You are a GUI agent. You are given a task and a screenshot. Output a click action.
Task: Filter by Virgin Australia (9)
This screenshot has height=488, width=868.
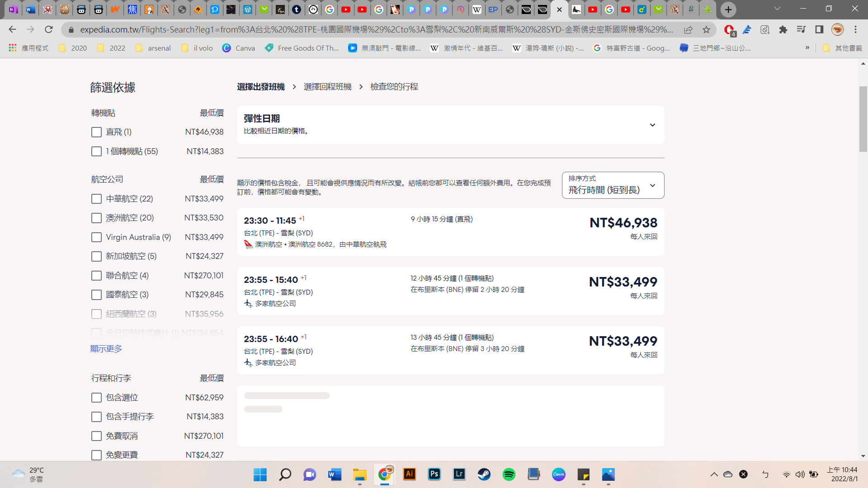click(x=96, y=237)
